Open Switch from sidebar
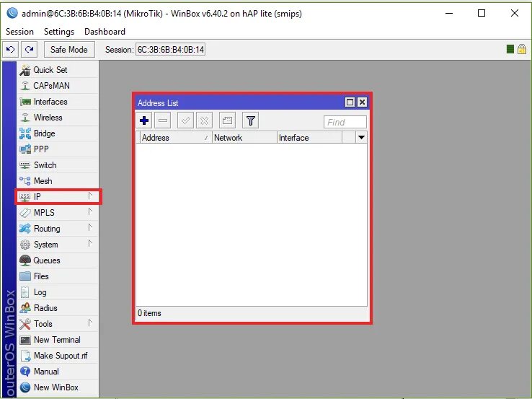 (x=58, y=165)
